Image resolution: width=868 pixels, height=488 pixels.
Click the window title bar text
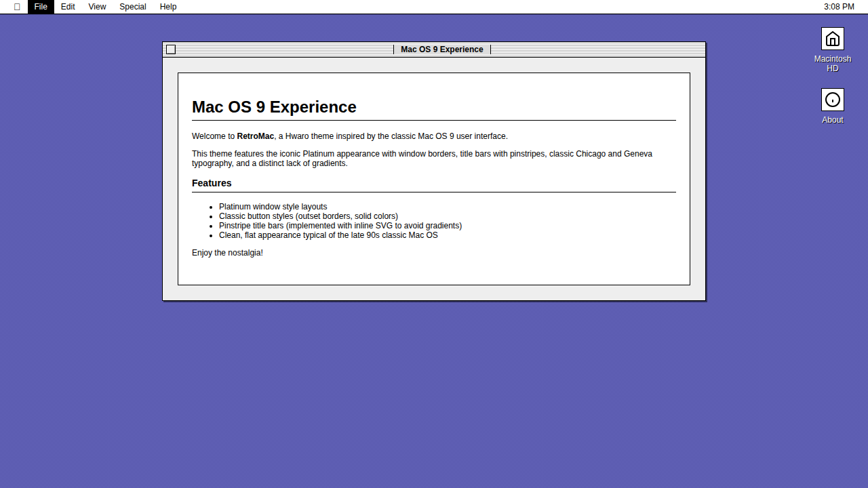pos(441,49)
